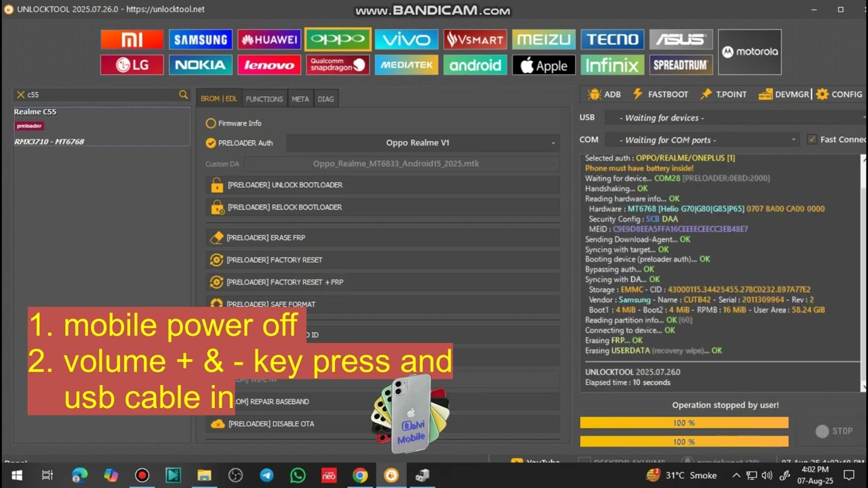Open File Explorer from the taskbar
The width and height of the screenshot is (868, 488).
204,475
